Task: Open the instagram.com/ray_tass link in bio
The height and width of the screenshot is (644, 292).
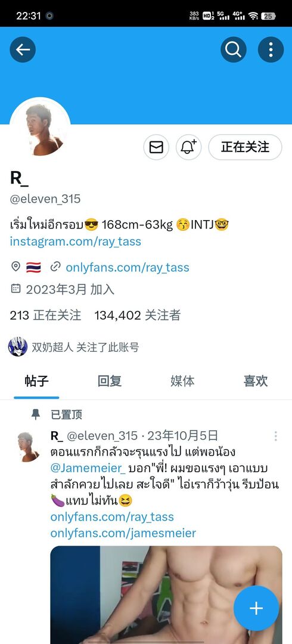Action: pyautogui.click(x=76, y=241)
